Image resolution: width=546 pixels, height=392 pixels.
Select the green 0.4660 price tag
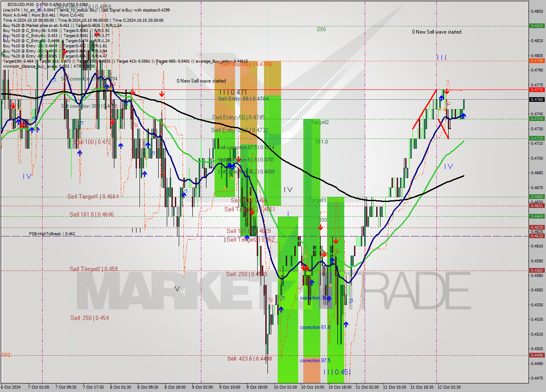point(536,197)
